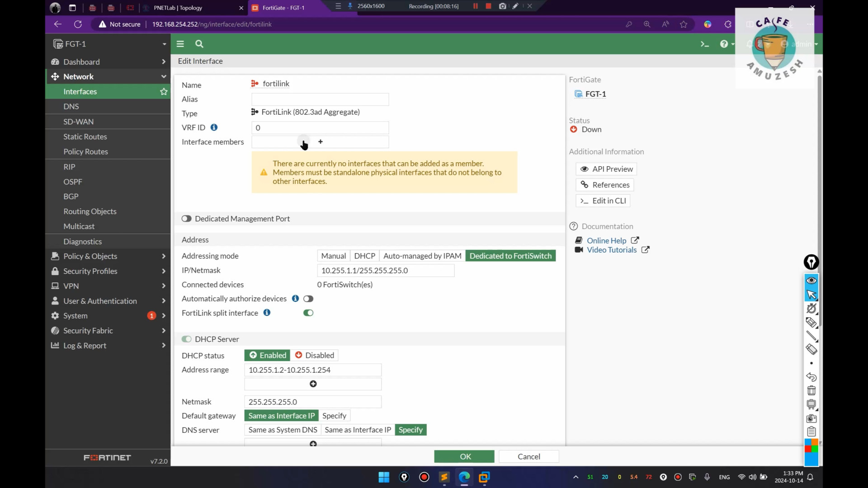Open the System alert badge 1

point(151,316)
